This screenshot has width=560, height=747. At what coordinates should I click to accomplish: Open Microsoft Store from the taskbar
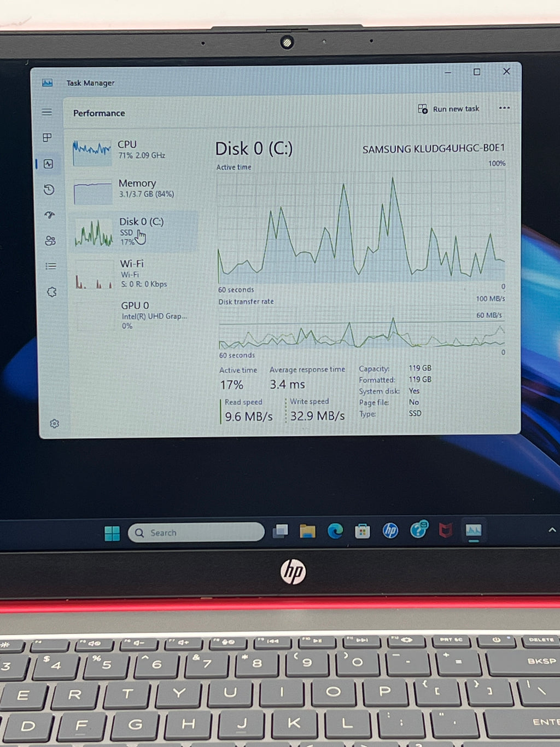coord(362,530)
